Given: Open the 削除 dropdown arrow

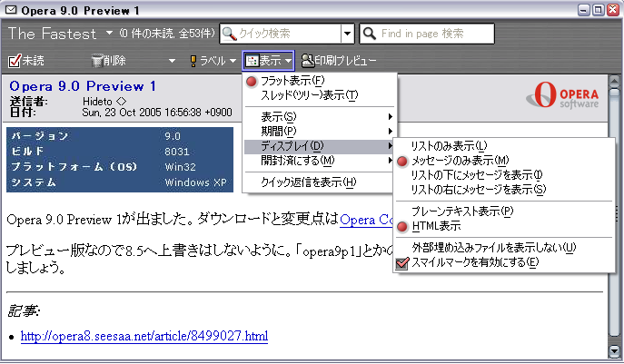Looking at the screenshot, I should [172, 61].
